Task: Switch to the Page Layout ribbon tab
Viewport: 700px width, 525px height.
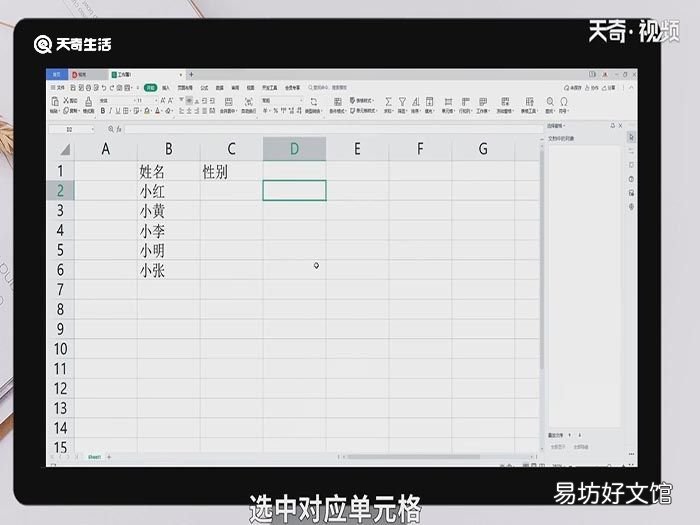Action: pos(185,88)
